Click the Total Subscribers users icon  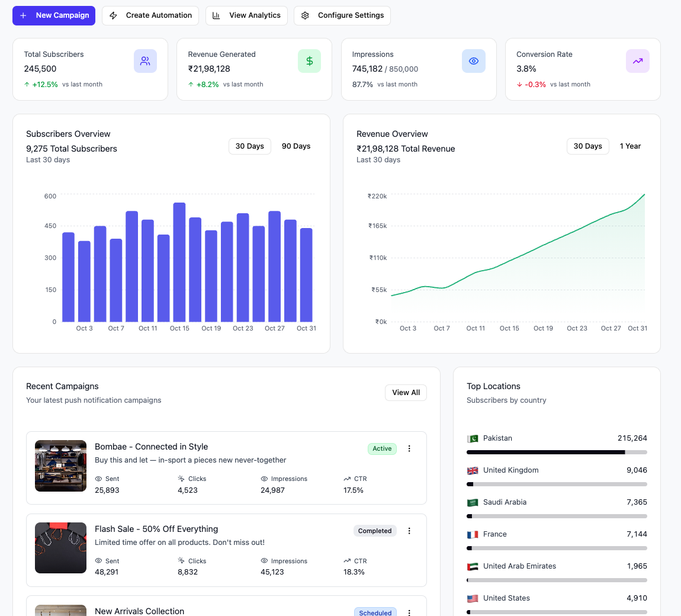[145, 61]
